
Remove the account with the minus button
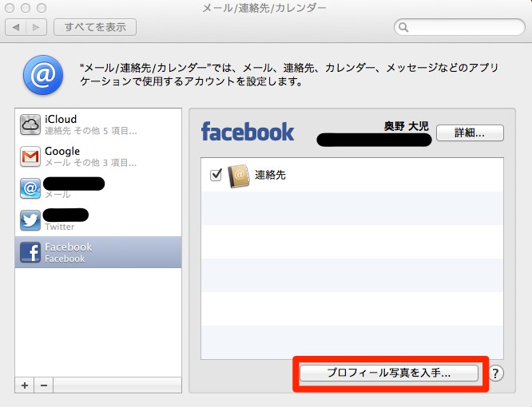click(x=44, y=385)
